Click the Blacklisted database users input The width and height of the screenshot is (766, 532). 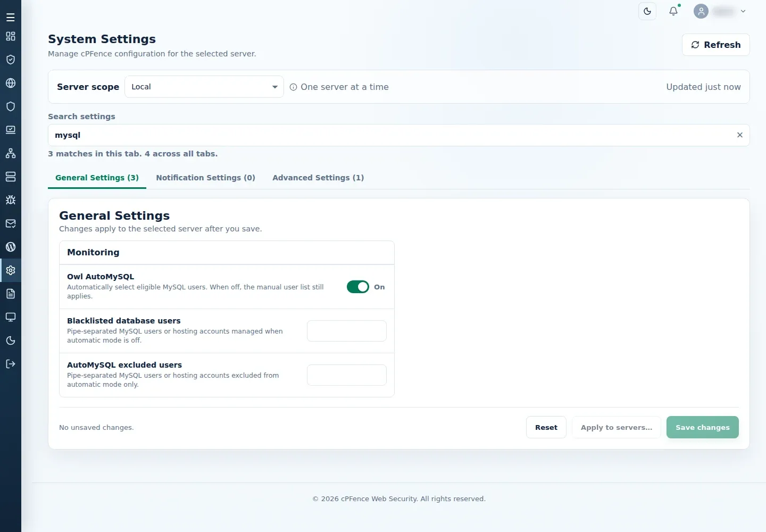tap(347, 331)
